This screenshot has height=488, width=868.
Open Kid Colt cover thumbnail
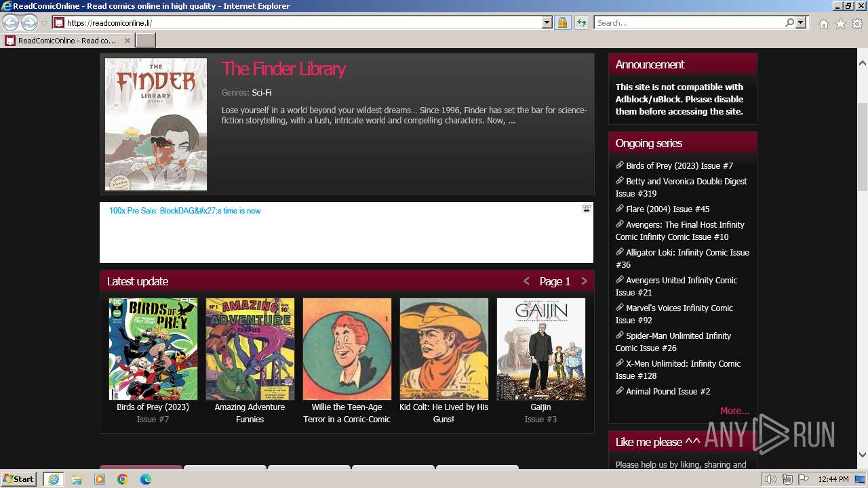[444, 349]
